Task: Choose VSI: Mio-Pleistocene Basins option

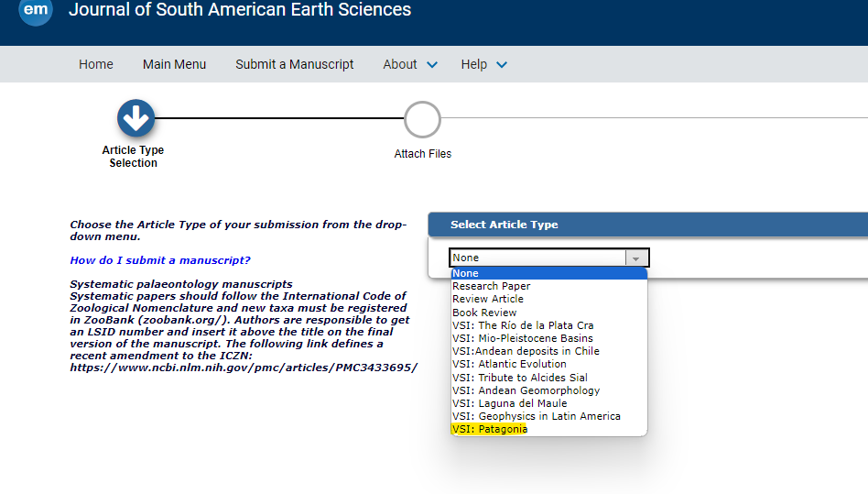Action: pos(548,338)
